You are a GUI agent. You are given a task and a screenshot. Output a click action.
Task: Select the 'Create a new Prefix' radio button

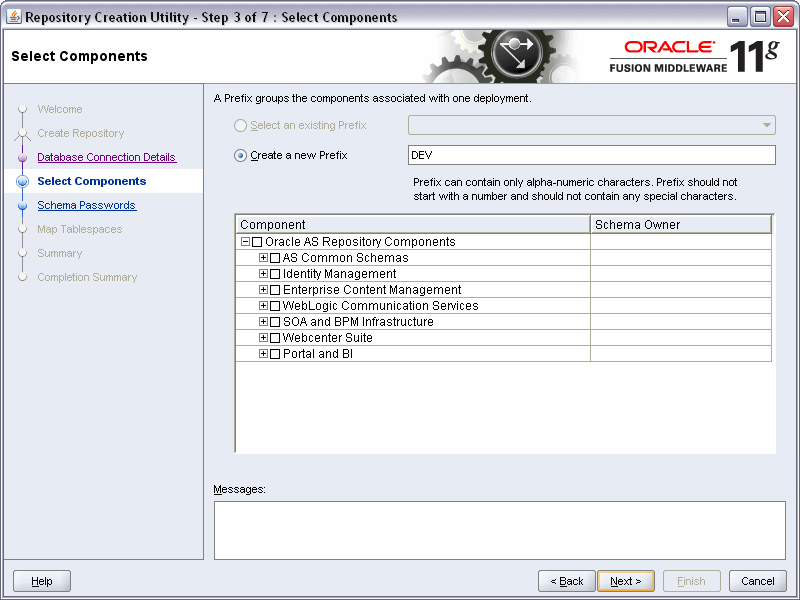(240, 156)
